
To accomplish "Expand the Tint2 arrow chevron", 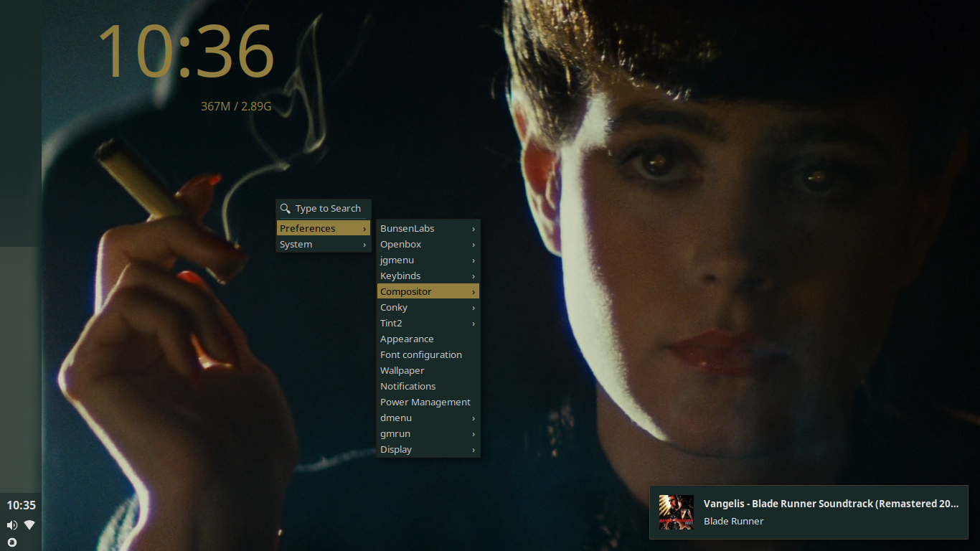I will click(473, 324).
